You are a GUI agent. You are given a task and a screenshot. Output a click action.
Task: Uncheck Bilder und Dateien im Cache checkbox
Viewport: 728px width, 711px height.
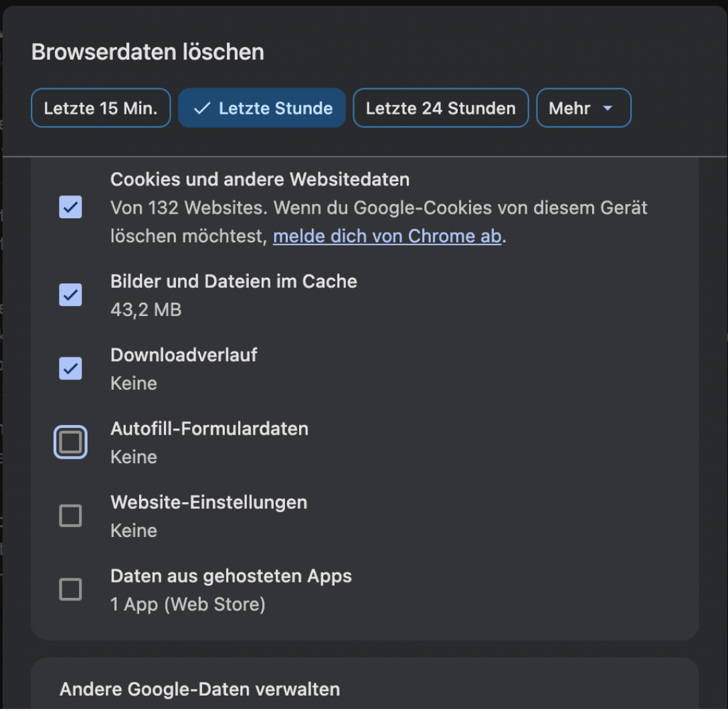[x=70, y=295]
